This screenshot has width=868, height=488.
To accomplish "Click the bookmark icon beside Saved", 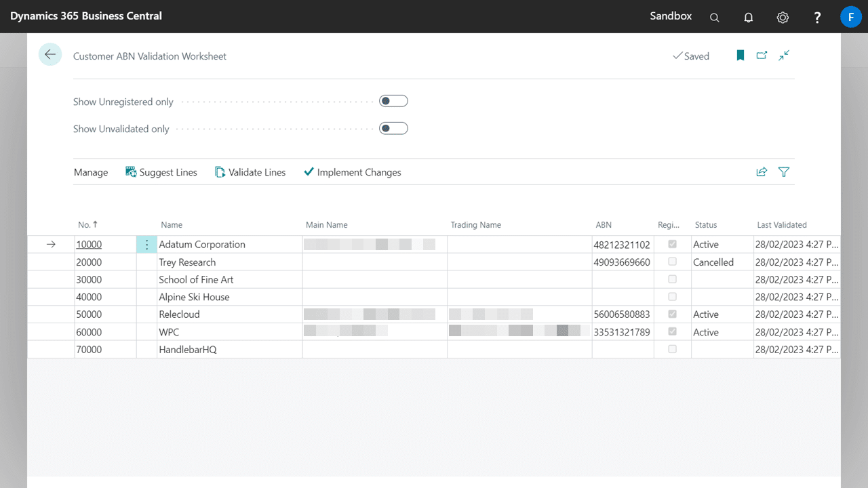I will [x=741, y=56].
